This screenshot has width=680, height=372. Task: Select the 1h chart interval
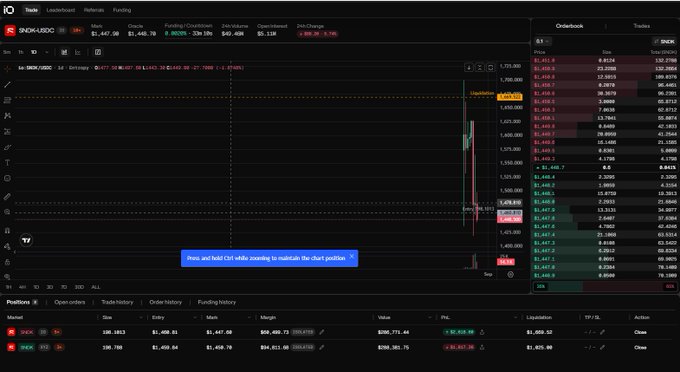pyautogui.click(x=20, y=52)
